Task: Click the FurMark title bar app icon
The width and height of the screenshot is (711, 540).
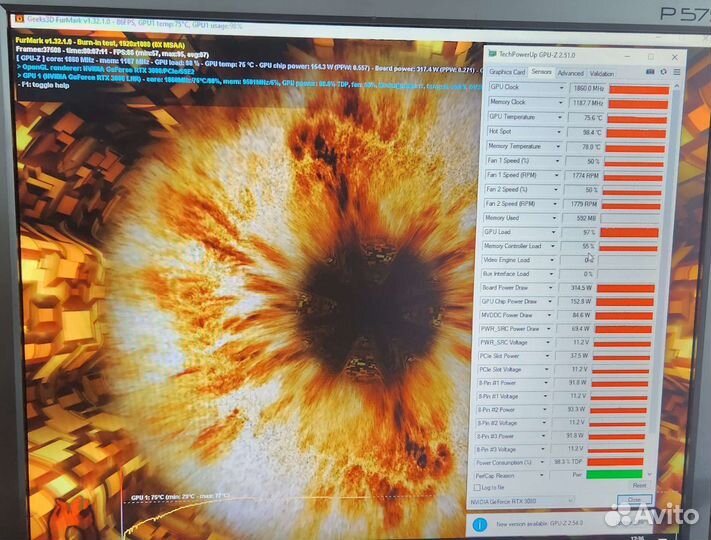Action: coord(19,19)
